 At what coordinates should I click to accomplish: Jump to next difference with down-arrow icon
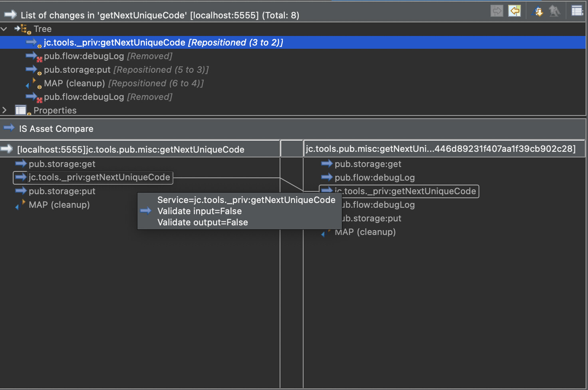click(538, 11)
